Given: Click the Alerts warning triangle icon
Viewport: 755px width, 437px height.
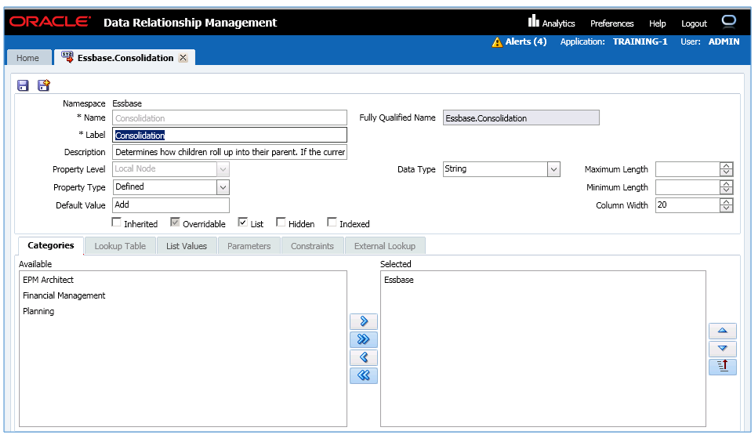Looking at the screenshot, I should (x=497, y=42).
